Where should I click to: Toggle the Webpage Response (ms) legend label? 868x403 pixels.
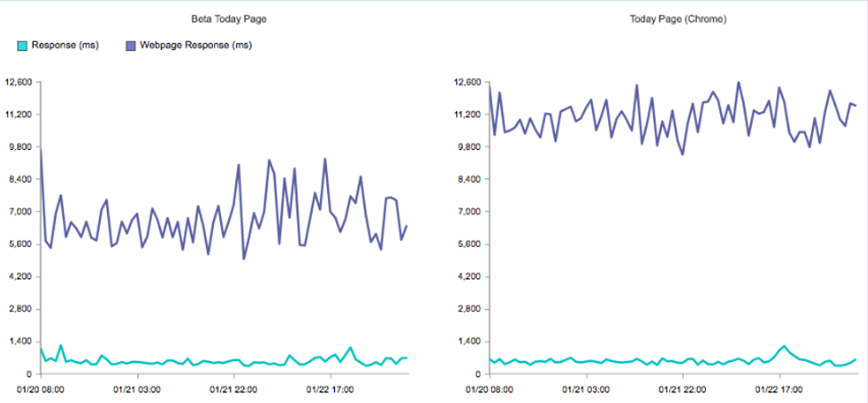point(189,45)
